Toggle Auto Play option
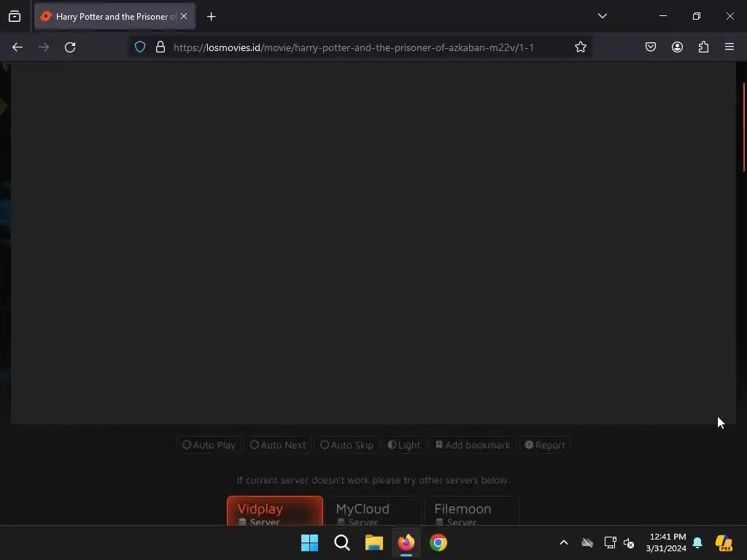The height and width of the screenshot is (560, 747). [x=209, y=445]
